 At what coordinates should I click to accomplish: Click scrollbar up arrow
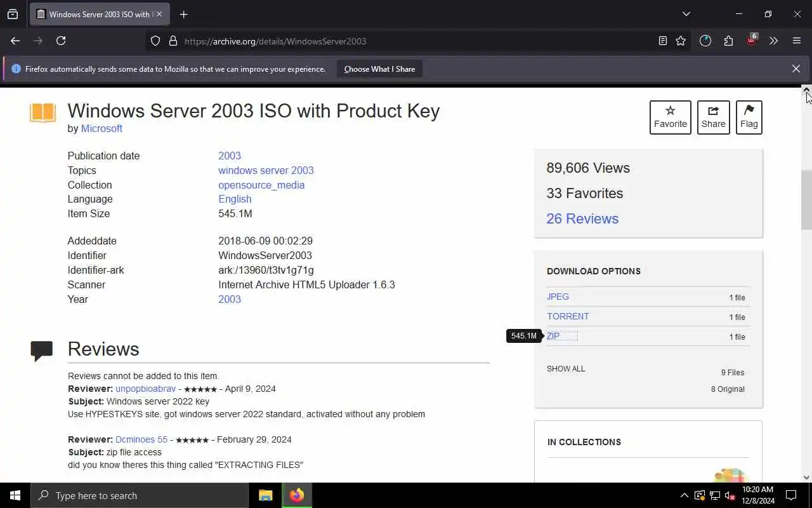(806, 90)
